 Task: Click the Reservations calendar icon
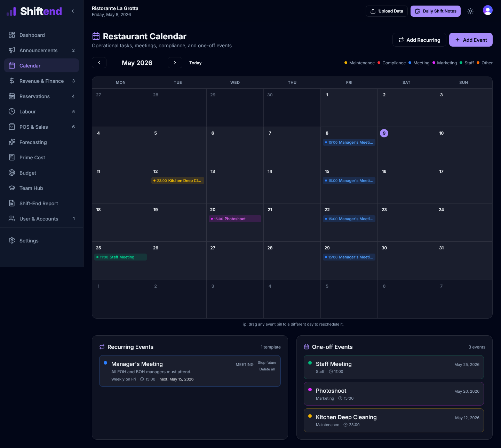click(12, 96)
